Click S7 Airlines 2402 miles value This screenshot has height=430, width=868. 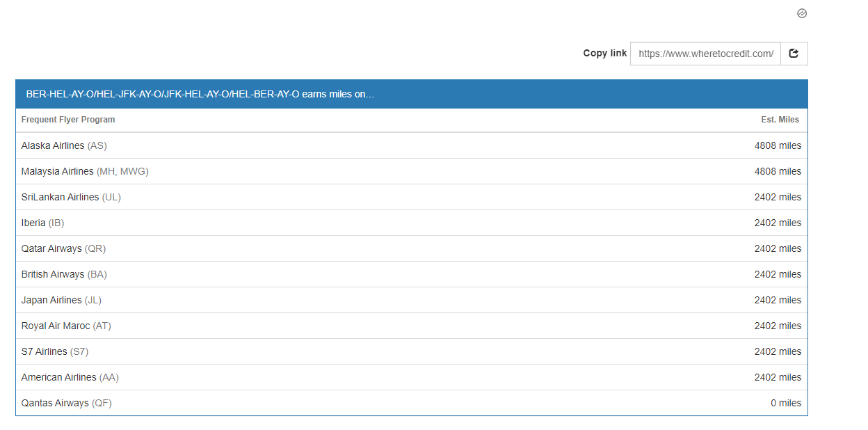point(778,351)
